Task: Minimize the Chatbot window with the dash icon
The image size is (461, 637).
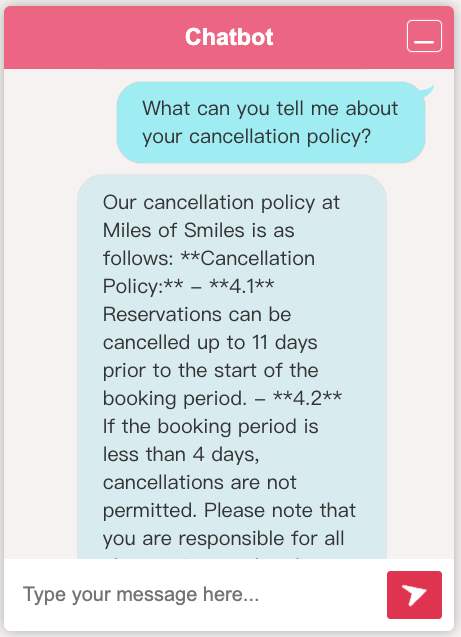Action: (x=424, y=36)
